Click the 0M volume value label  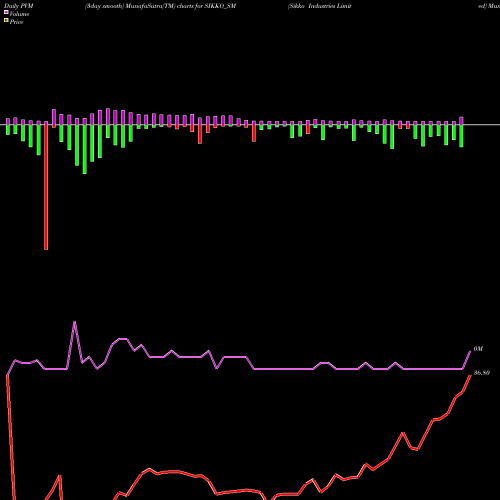point(478,349)
